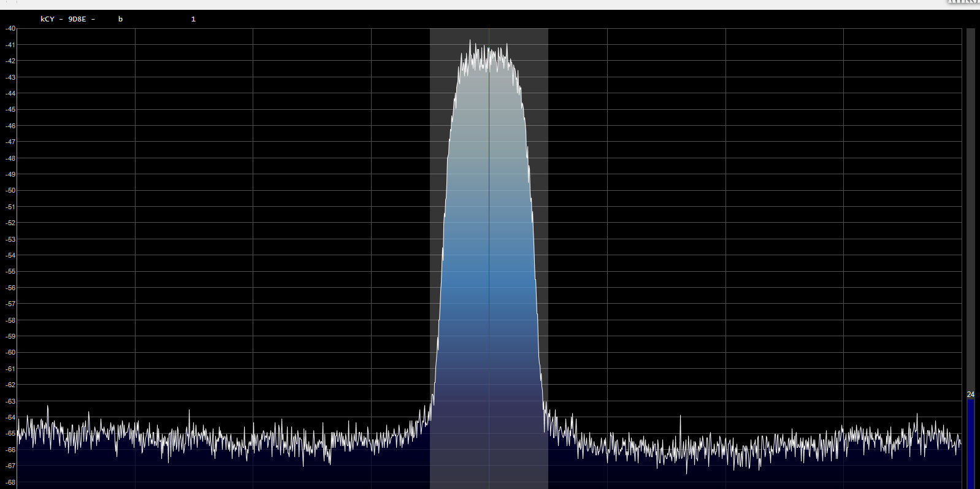Click the -40 dB axis label
Screen dimensions: 980x489
pyautogui.click(x=10, y=29)
